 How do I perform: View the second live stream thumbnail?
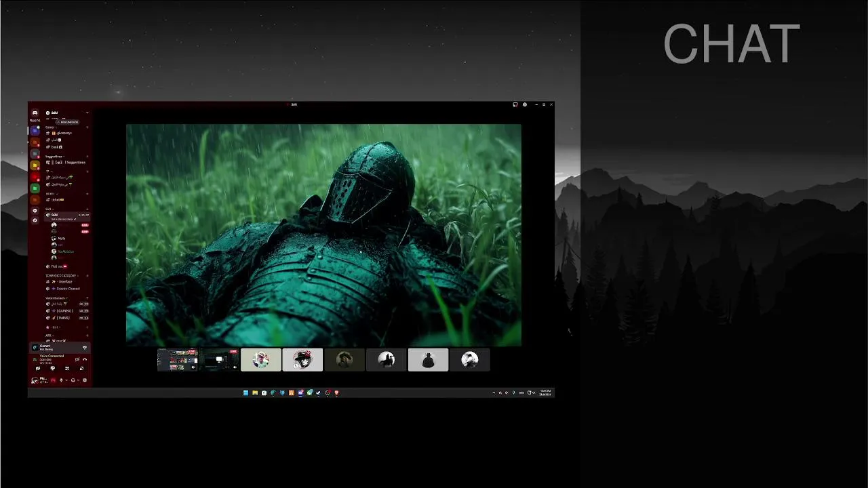click(220, 360)
